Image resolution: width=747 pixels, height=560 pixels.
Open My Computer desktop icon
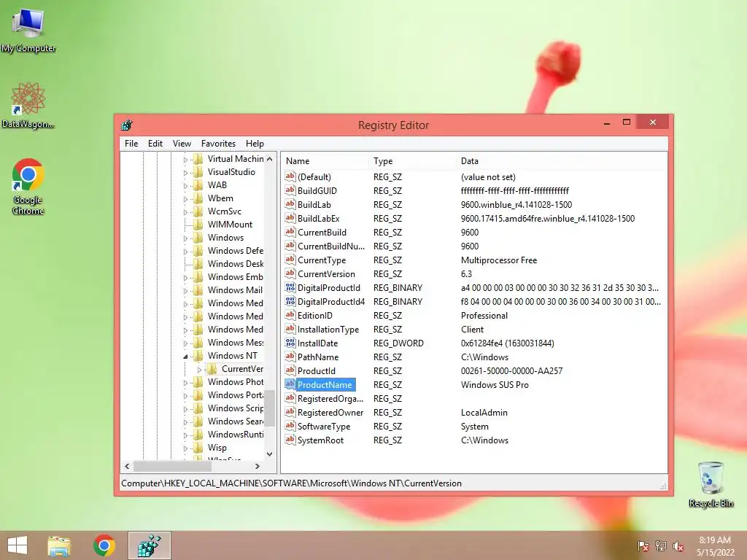(28, 31)
